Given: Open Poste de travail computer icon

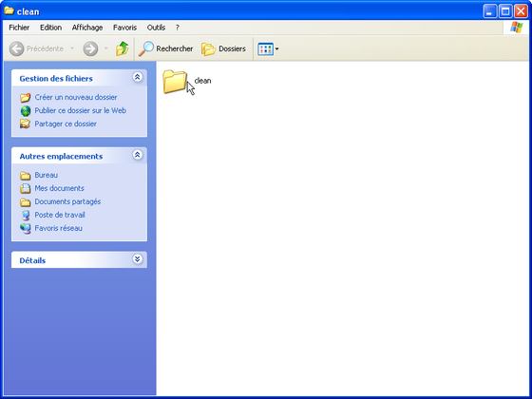Looking at the screenshot, I should pyautogui.click(x=25, y=215).
